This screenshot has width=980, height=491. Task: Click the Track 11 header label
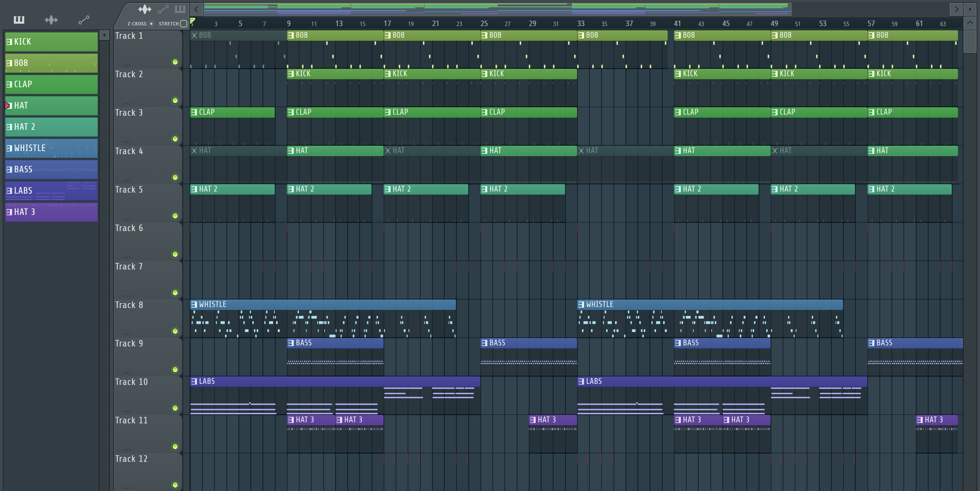point(131,421)
